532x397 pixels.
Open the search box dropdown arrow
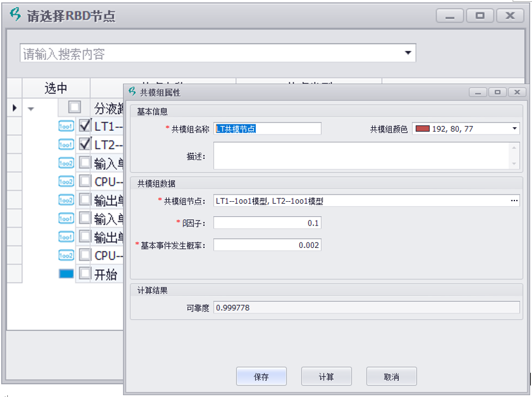point(408,53)
